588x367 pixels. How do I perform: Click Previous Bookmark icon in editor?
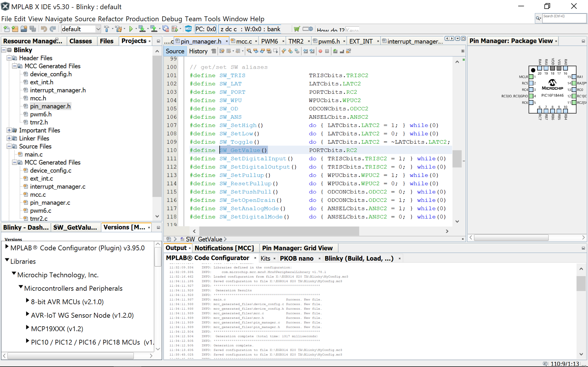284,51
